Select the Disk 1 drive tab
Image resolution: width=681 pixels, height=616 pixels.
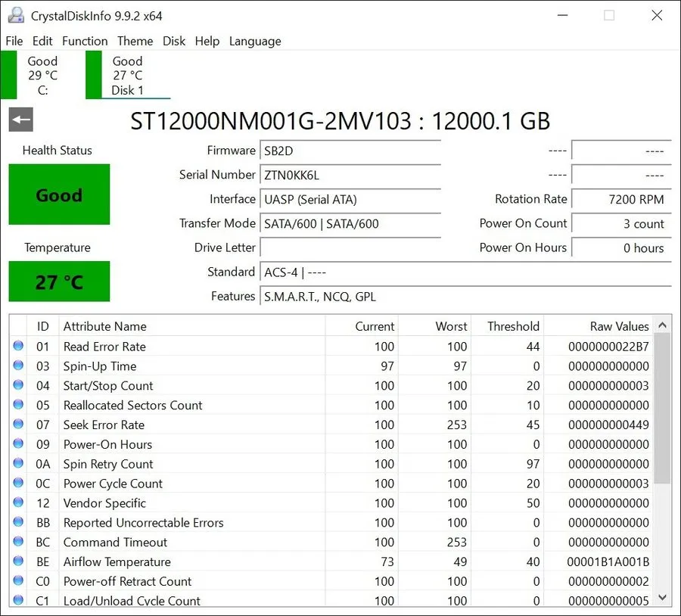click(x=128, y=75)
